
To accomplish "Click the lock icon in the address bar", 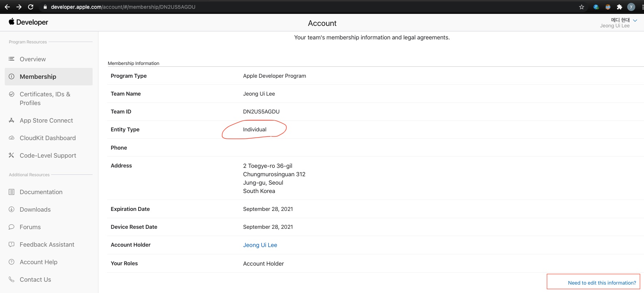I will click(x=45, y=7).
